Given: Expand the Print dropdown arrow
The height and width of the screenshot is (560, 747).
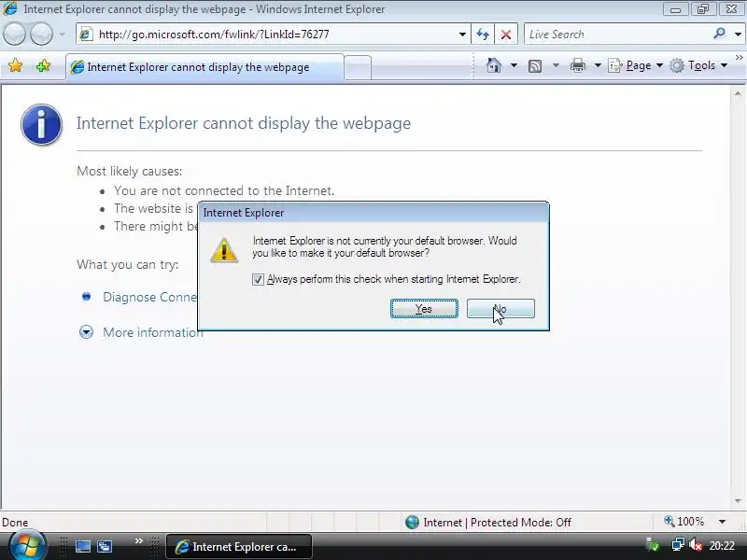Looking at the screenshot, I should [x=598, y=65].
